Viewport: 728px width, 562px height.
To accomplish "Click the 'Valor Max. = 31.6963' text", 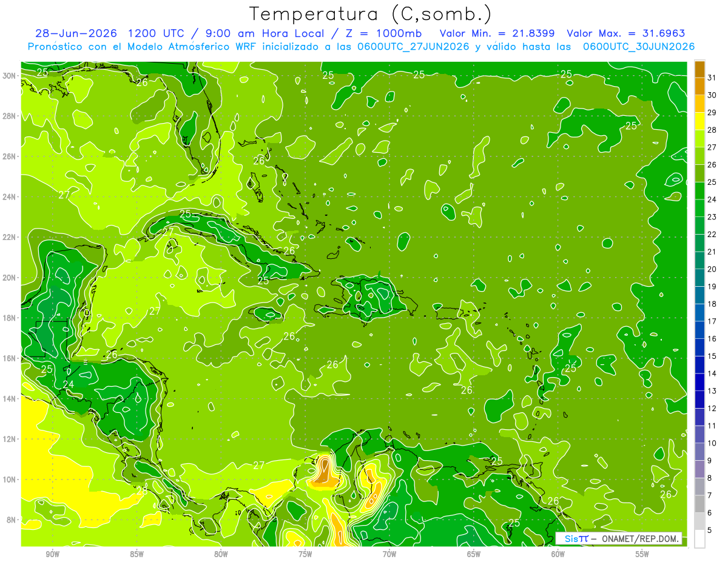I will pos(626,33).
